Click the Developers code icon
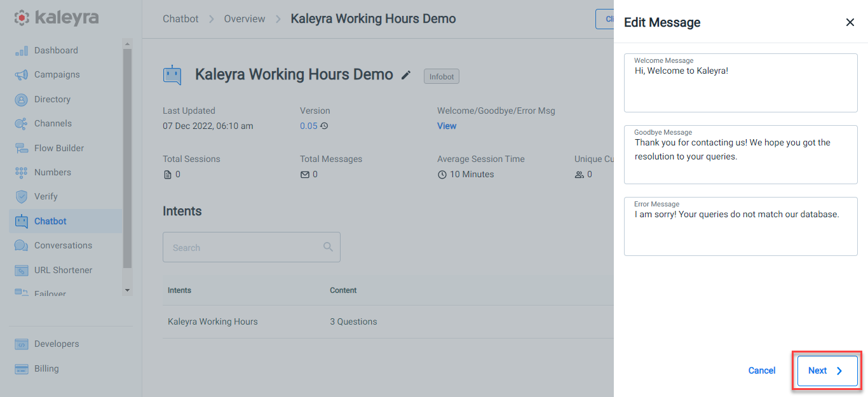868x397 pixels. coord(21,344)
